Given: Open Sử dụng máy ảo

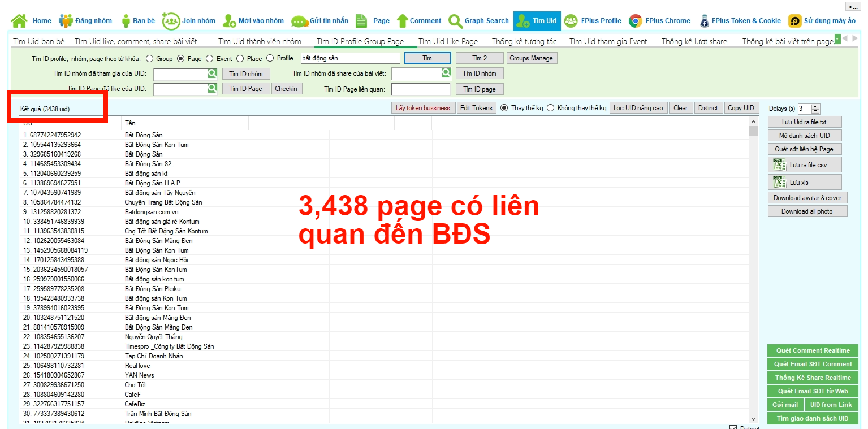Looking at the screenshot, I should point(822,21).
